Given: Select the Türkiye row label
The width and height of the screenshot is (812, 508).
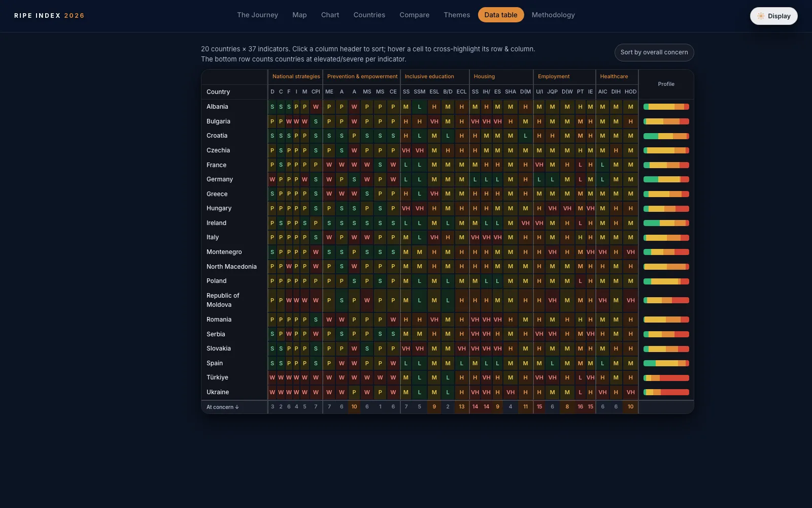Looking at the screenshot, I should [x=217, y=377].
